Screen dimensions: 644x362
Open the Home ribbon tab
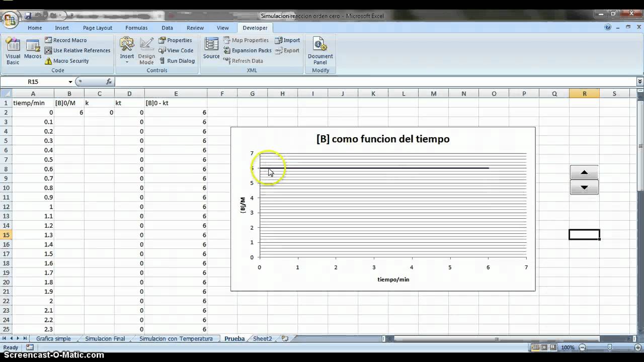point(35,28)
